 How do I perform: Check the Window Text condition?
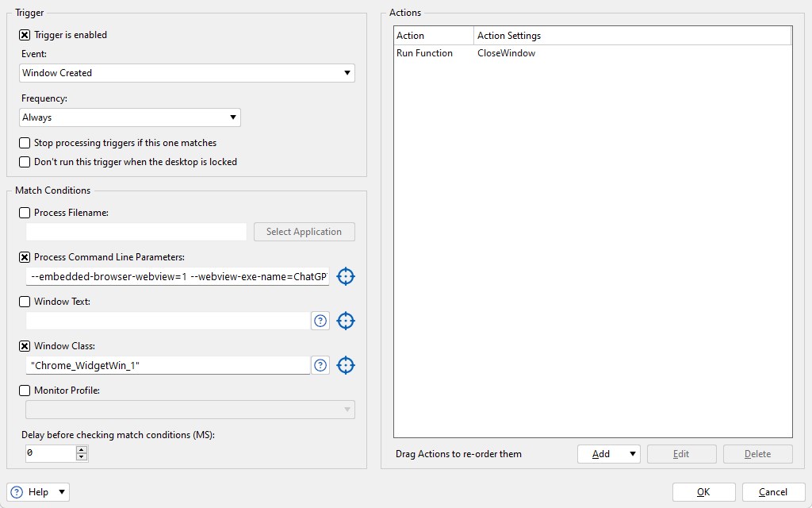pyautogui.click(x=25, y=302)
